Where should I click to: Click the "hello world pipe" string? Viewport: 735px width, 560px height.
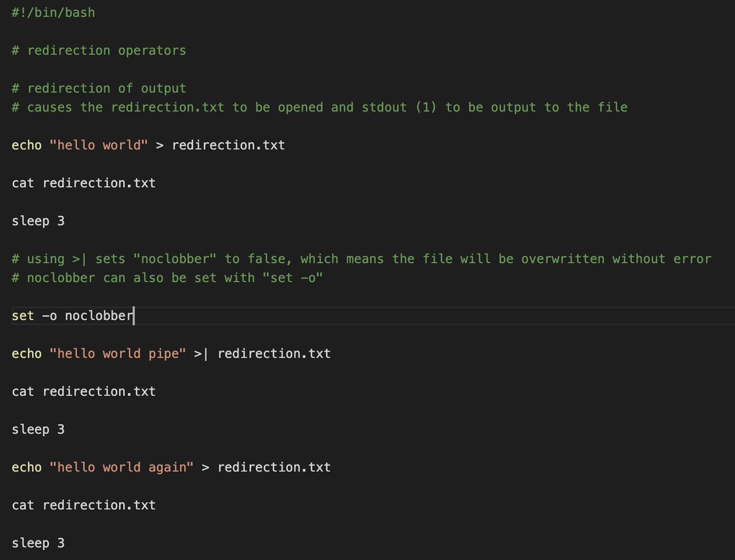coord(118,354)
